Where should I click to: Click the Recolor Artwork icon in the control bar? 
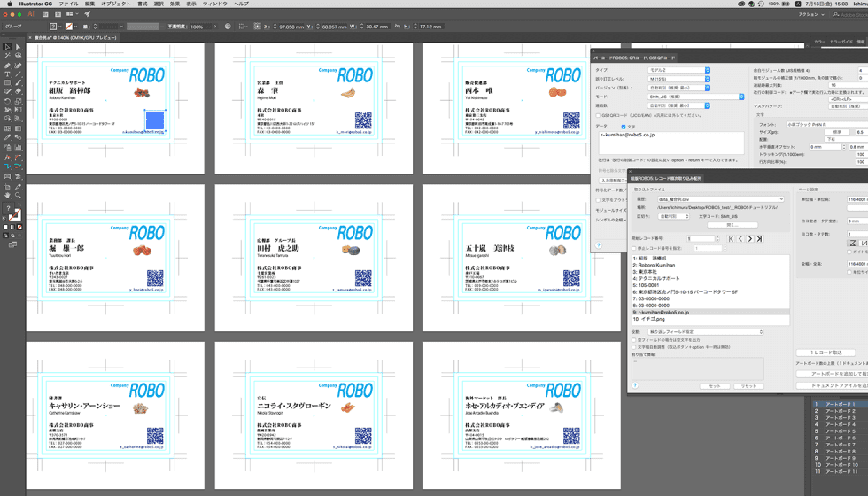228,26
